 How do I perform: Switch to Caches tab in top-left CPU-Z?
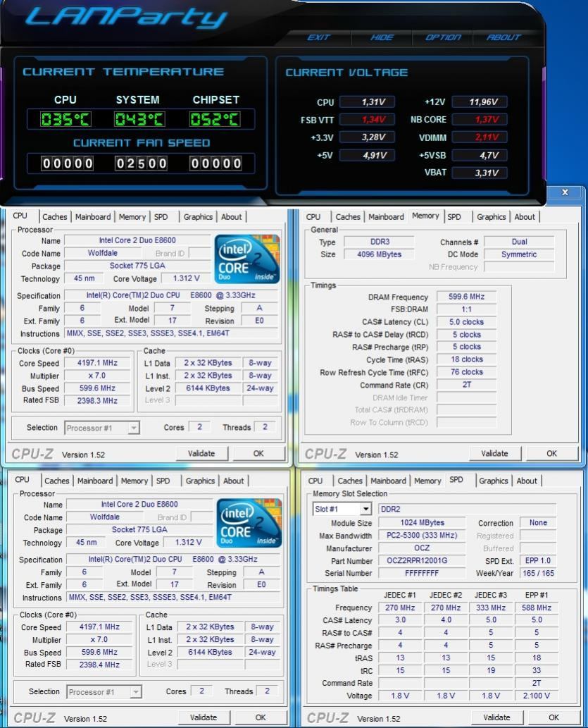coord(55,217)
